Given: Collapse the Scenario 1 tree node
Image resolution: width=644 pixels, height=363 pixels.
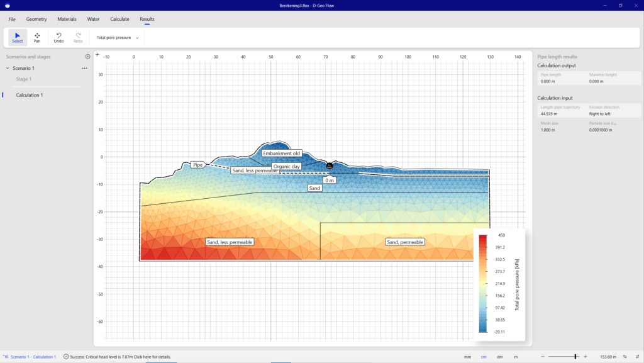Looking at the screenshot, I should click(x=8, y=68).
